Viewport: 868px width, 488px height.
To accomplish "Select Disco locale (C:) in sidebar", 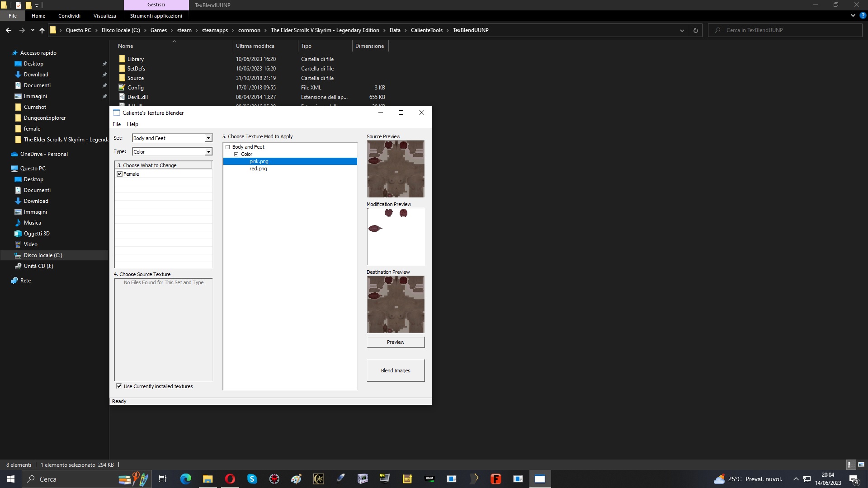I will 43,255.
